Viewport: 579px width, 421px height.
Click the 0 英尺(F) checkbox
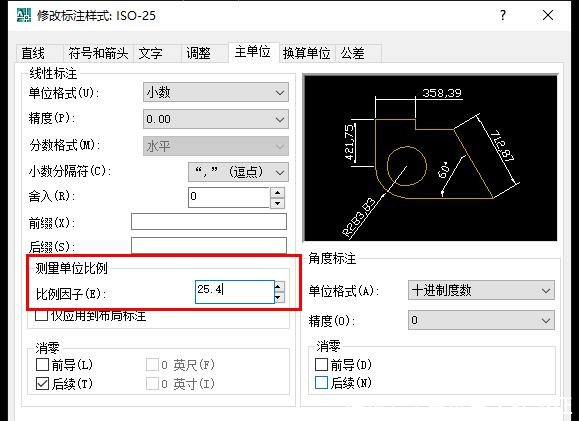[152, 365]
